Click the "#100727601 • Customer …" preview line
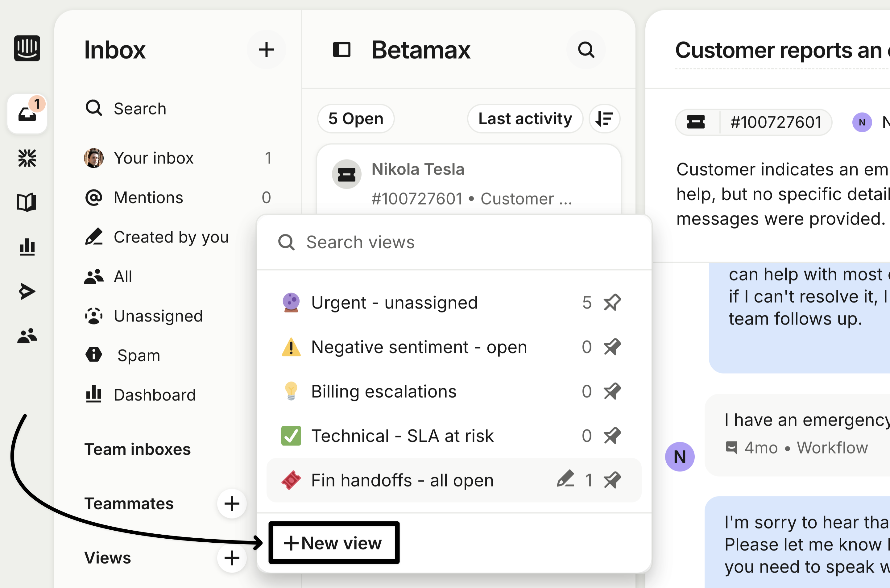Viewport: 890px width, 588px height. pyautogui.click(x=472, y=199)
